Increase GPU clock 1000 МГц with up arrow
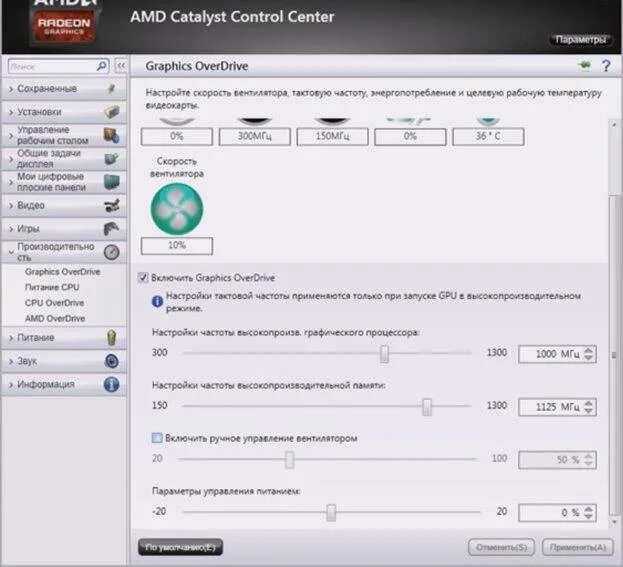The width and height of the screenshot is (623, 567). point(588,350)
